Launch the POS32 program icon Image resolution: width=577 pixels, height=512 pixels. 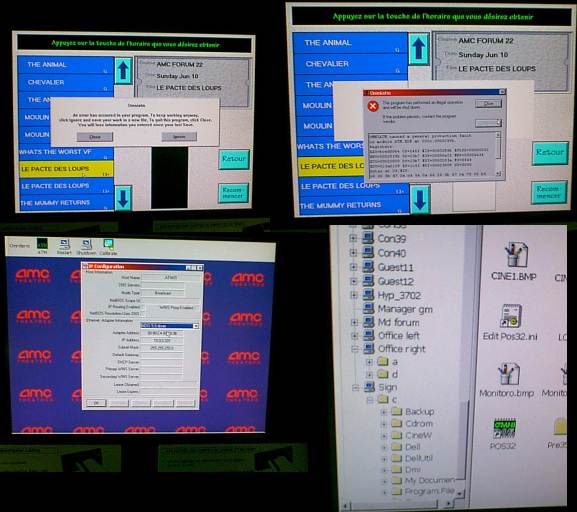coord(503,434)
